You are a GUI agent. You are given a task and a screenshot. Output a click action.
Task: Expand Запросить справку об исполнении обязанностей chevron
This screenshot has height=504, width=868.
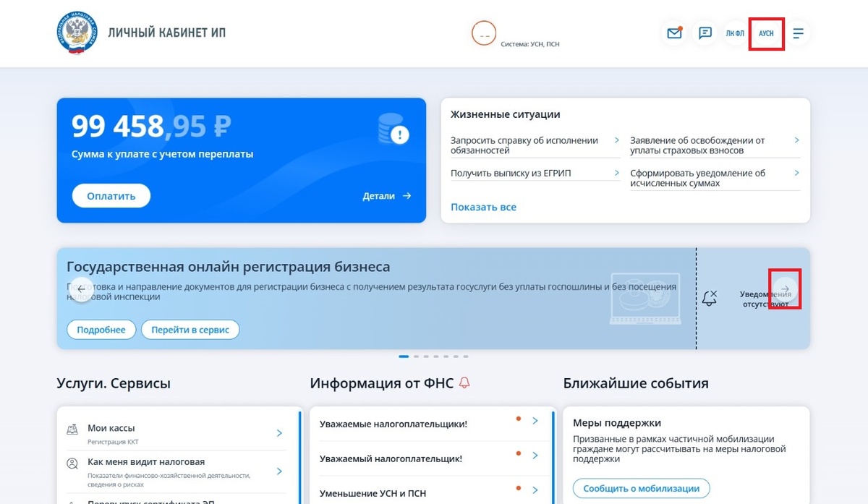(616, 140)
